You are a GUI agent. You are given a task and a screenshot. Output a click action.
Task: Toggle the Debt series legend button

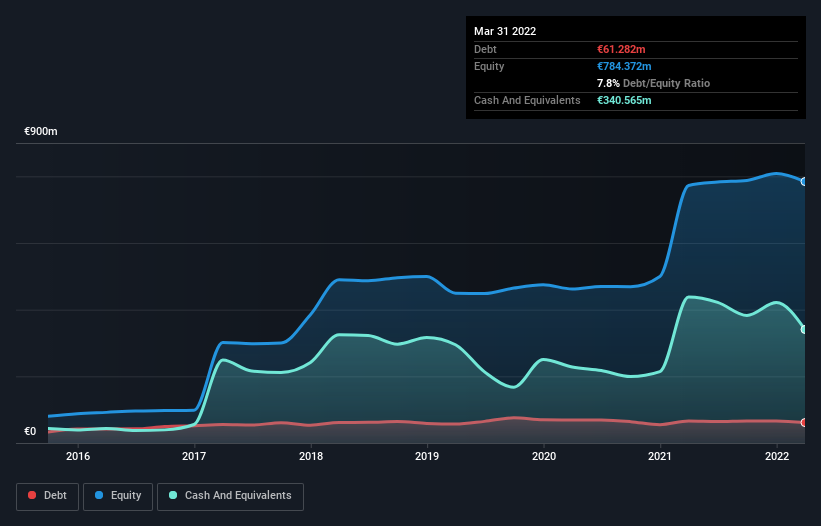point(47,496)
